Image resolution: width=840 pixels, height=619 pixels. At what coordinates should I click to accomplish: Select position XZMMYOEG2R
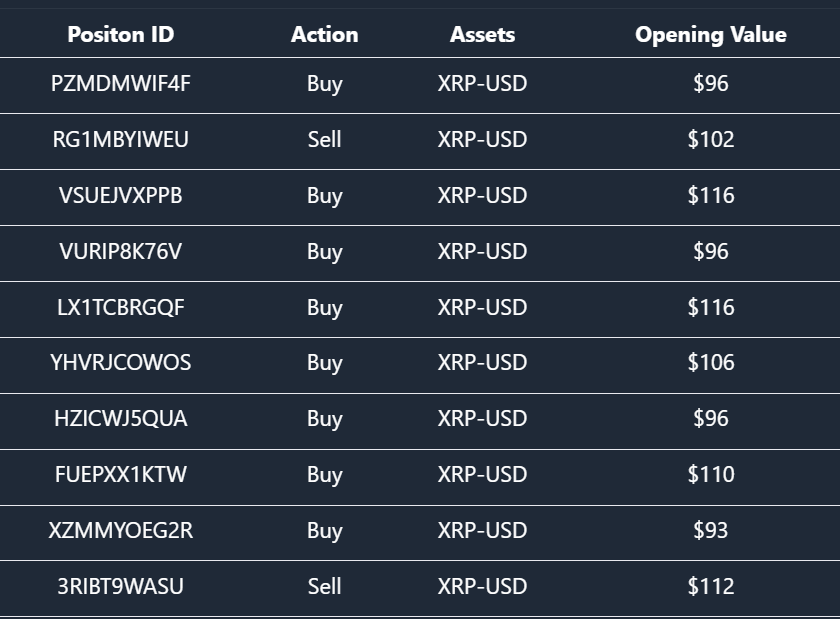pyautogui.click(x=121, y=531)
